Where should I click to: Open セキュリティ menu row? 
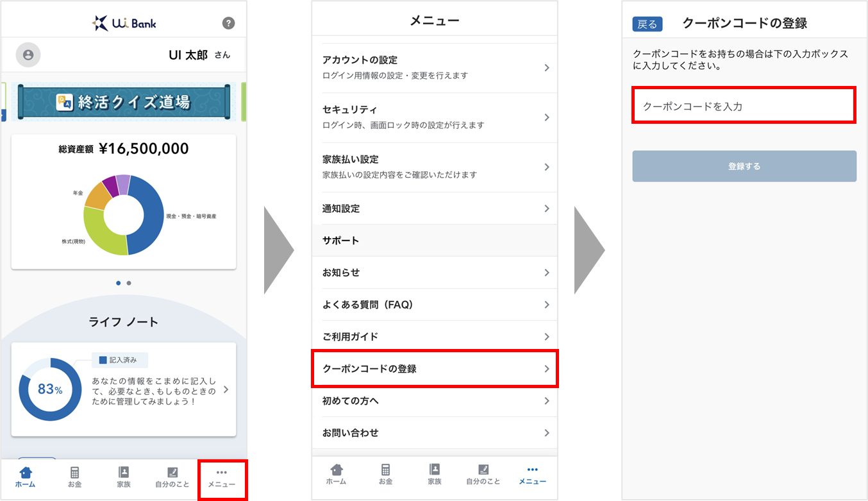435,117
